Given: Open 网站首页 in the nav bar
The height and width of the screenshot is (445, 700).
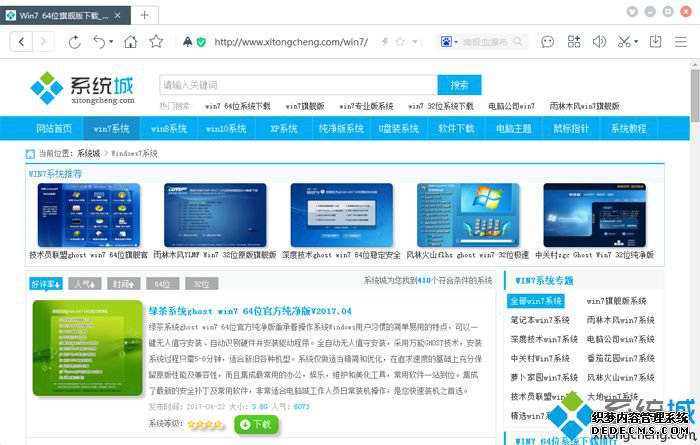Looking at the screenshot, I should [54, 129].
